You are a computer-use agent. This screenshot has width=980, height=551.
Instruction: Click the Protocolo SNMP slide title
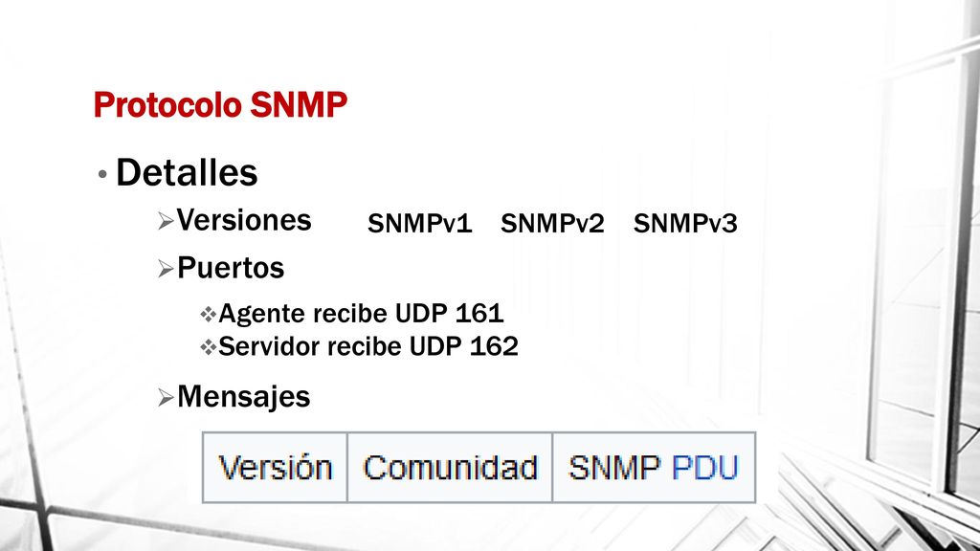coord(220,104)
